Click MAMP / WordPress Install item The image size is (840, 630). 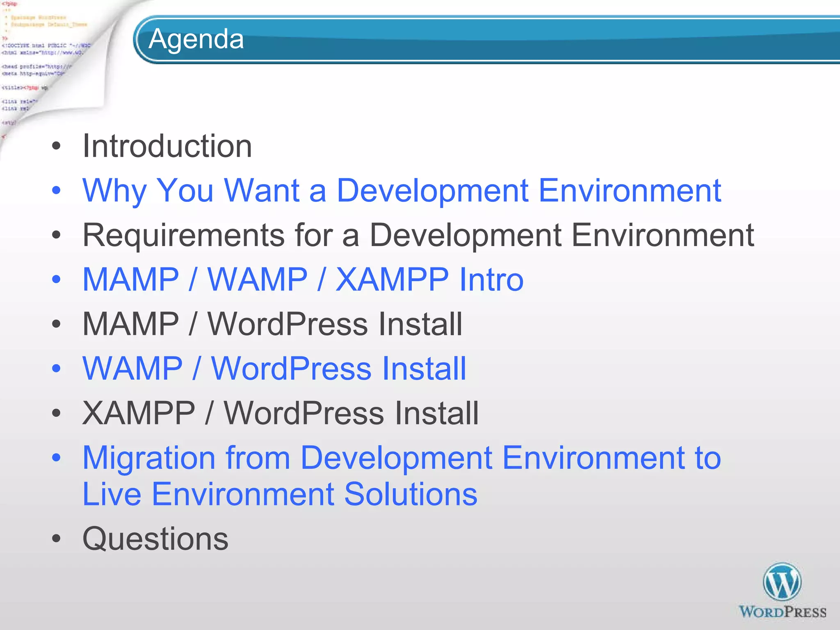272,324
